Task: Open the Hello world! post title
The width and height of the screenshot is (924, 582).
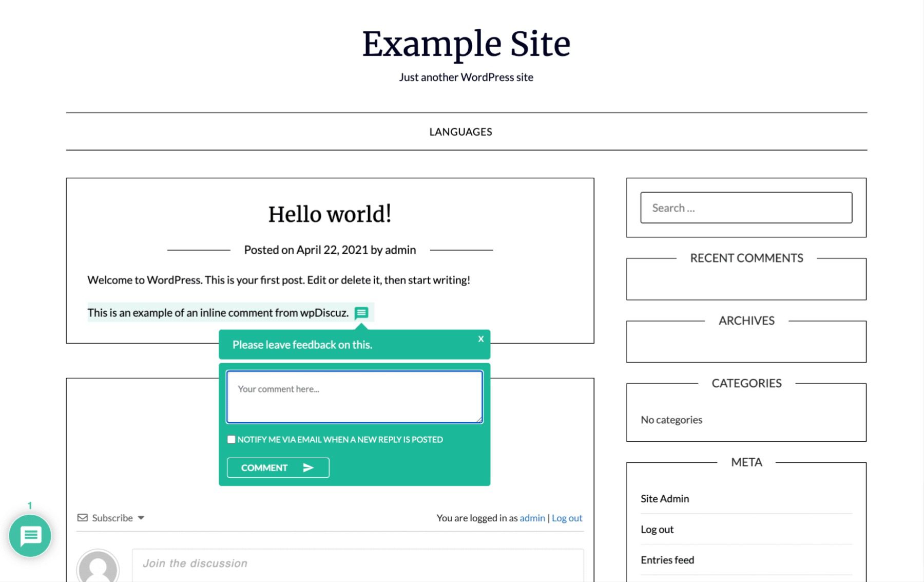Action: point(330,214)
